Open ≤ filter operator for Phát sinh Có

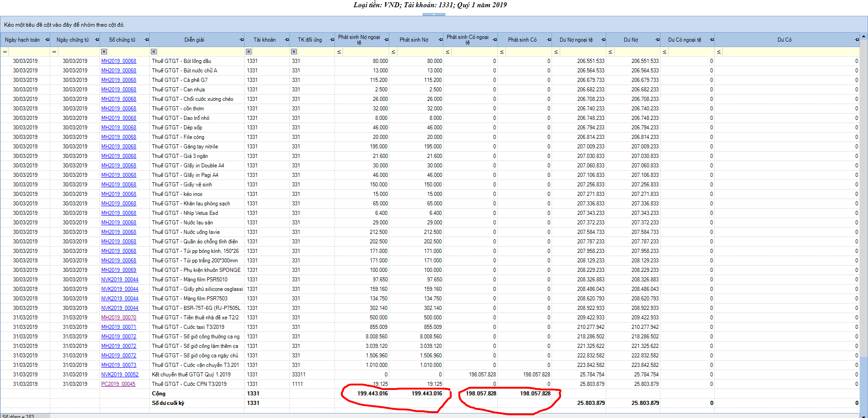(502, 52)
